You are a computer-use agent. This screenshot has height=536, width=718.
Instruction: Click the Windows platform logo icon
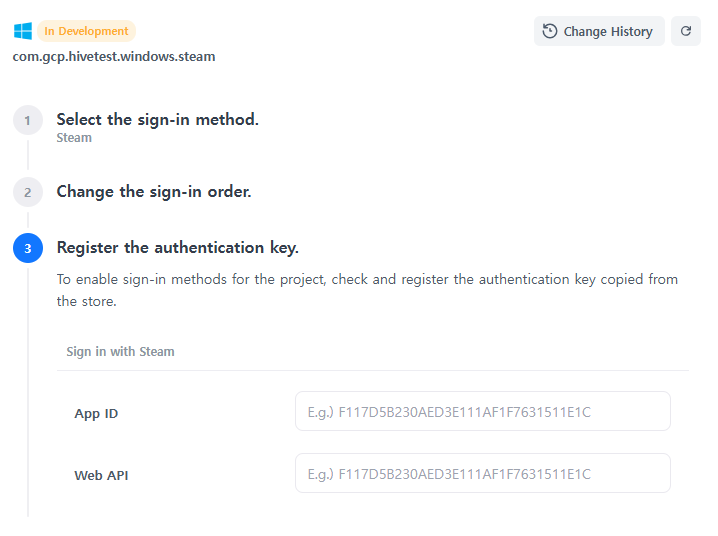pos(23,31)
